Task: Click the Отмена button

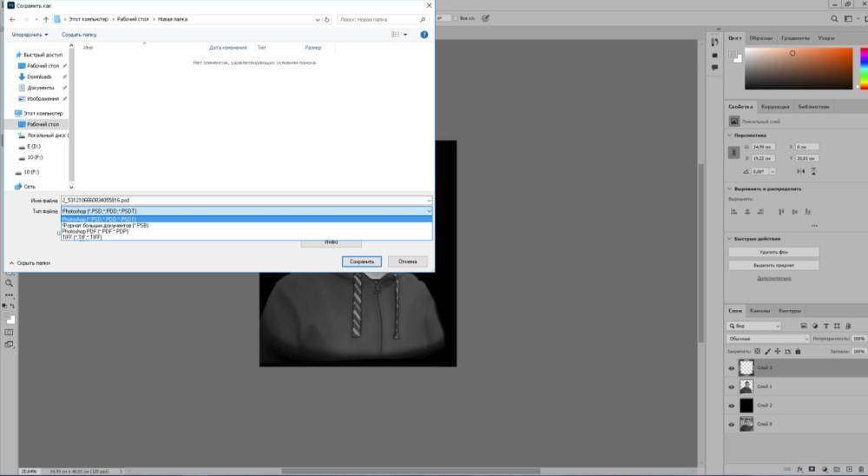Action: [407, 261]
